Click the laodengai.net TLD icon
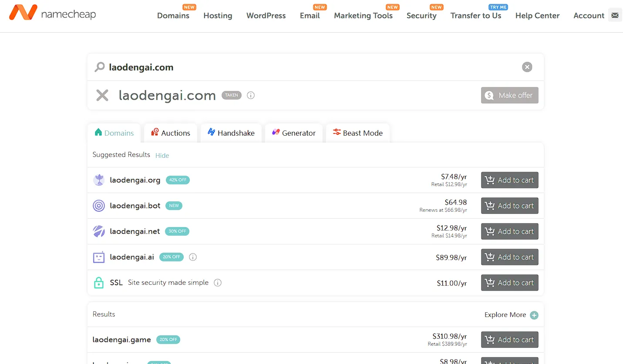623x364 pixels. (99, 231)
